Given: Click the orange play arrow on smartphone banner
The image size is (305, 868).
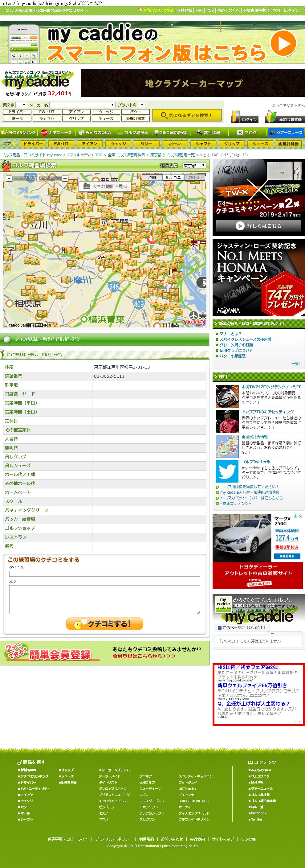Looking at the screenshot, I should (283, 43).
